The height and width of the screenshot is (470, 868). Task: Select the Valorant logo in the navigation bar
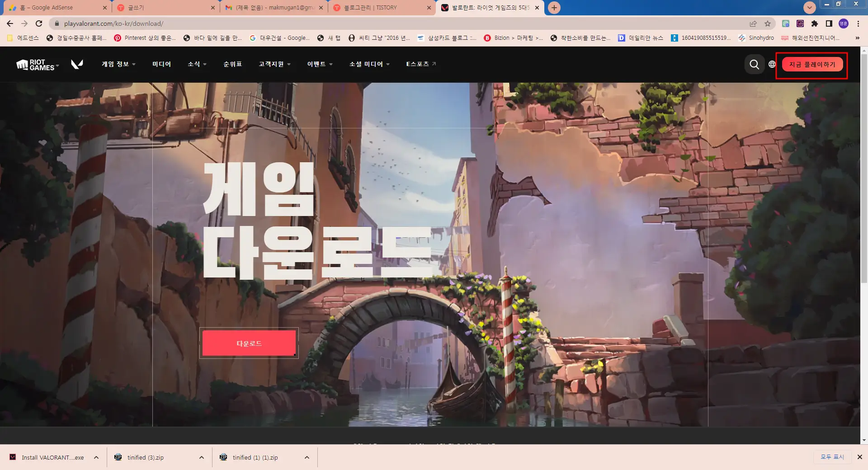(77, 64)
